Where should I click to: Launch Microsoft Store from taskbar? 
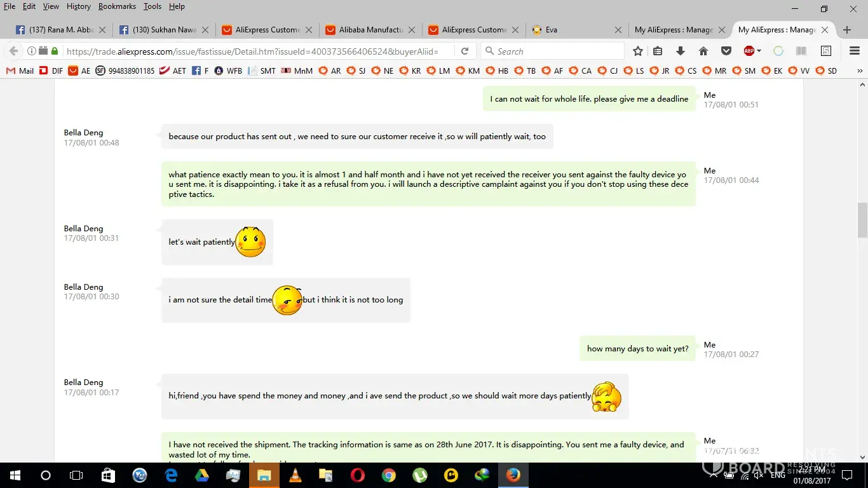108,475
